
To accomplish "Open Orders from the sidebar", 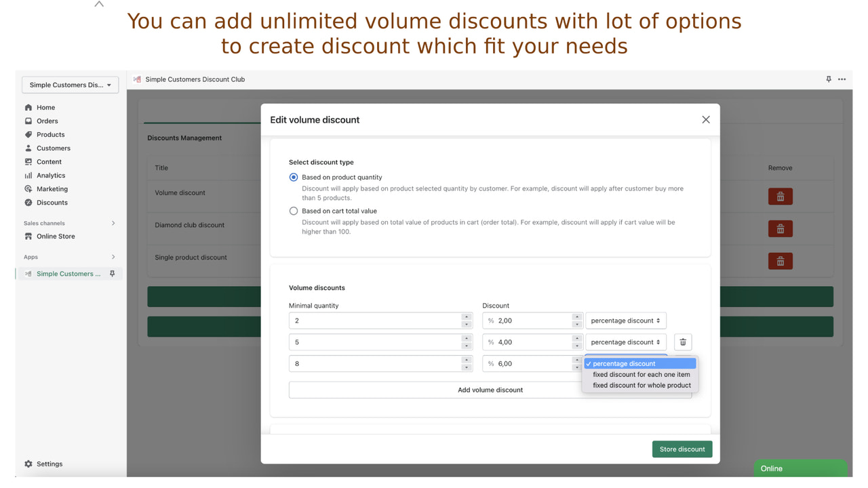I will [x=46, y=121].
